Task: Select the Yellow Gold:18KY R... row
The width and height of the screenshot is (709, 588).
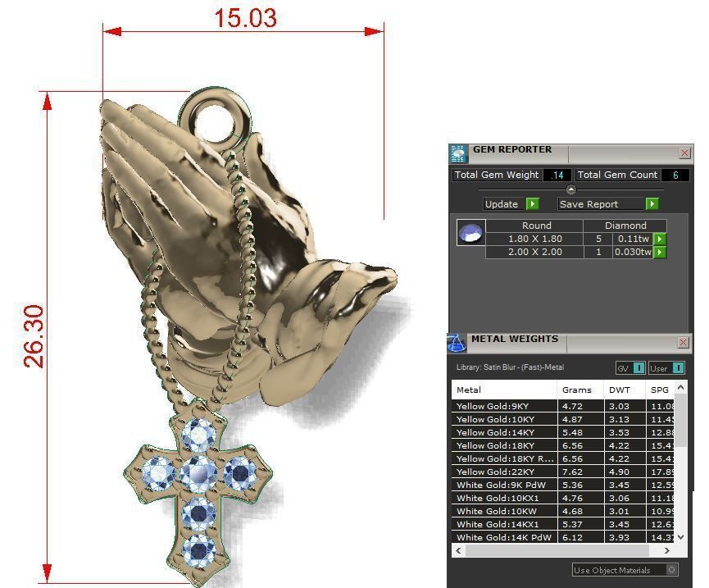Action: pos(562,458)
